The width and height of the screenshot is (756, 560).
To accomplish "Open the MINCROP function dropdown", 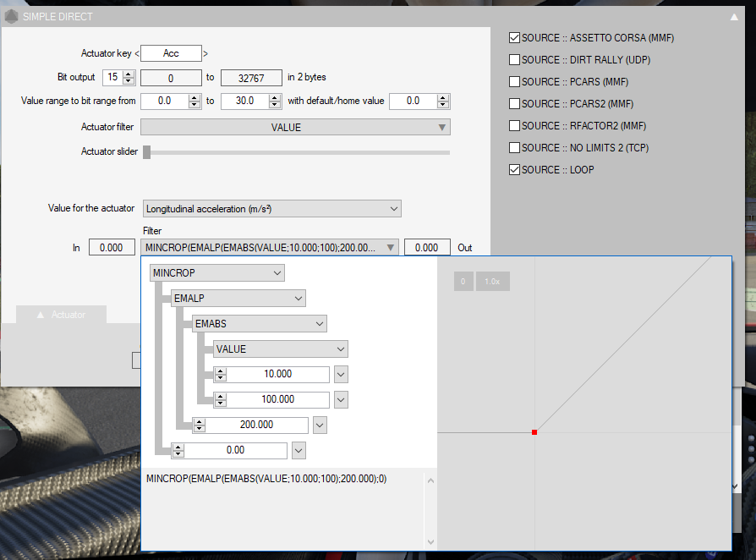I will [217, 273].
